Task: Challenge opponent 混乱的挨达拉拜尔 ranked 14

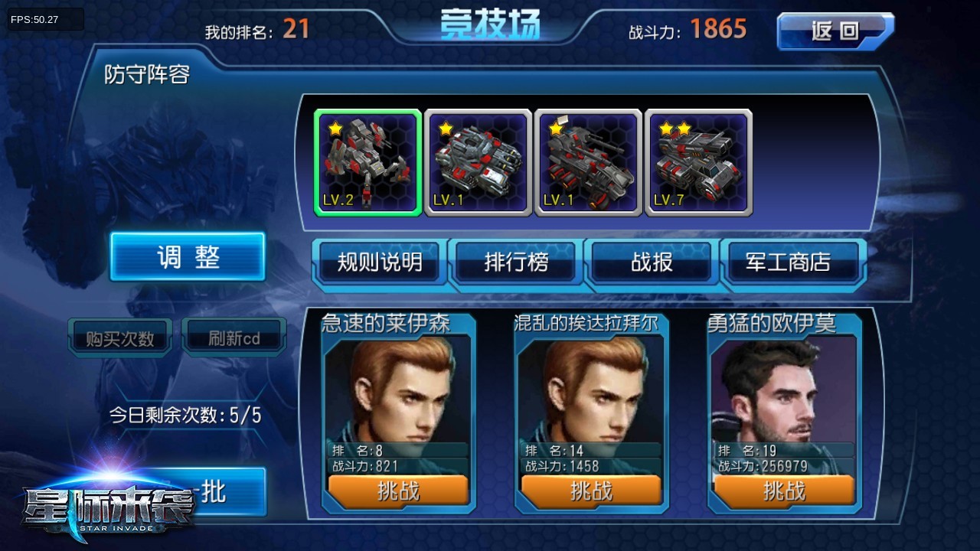Action: click(592, 491)
